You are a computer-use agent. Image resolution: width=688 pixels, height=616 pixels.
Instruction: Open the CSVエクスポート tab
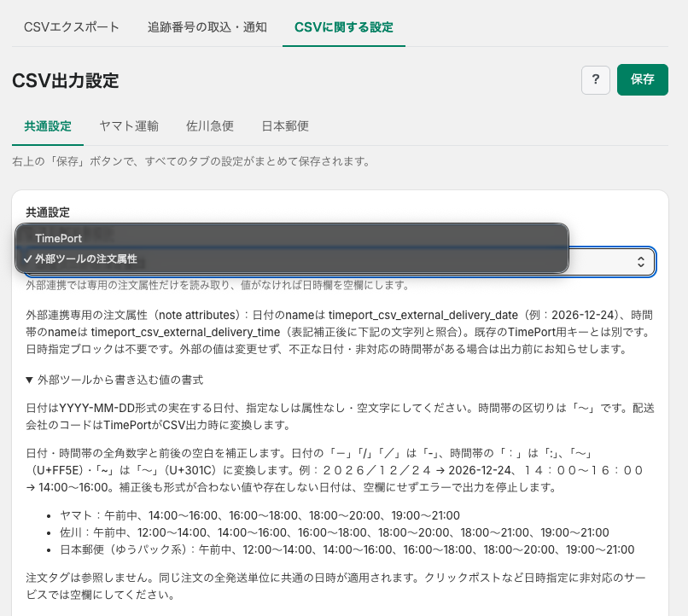[72, 27]
